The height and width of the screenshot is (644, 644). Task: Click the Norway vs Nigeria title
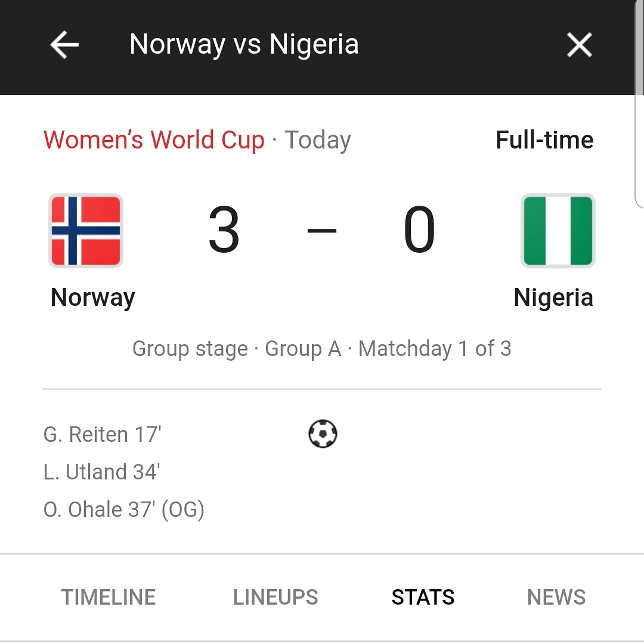click(x=244, y=44)
